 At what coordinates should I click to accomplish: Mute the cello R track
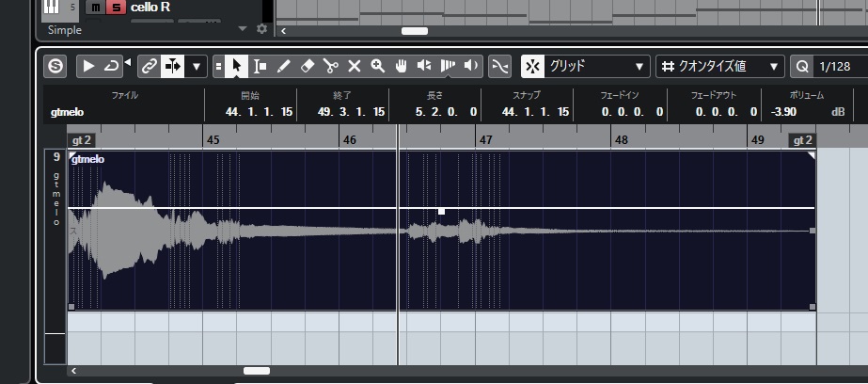pos(94,8)
